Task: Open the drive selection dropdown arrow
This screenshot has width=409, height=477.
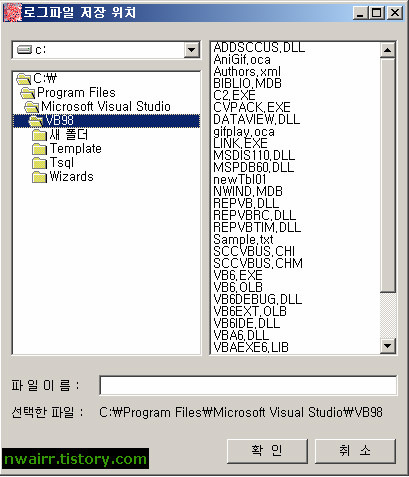Action: 191,50
